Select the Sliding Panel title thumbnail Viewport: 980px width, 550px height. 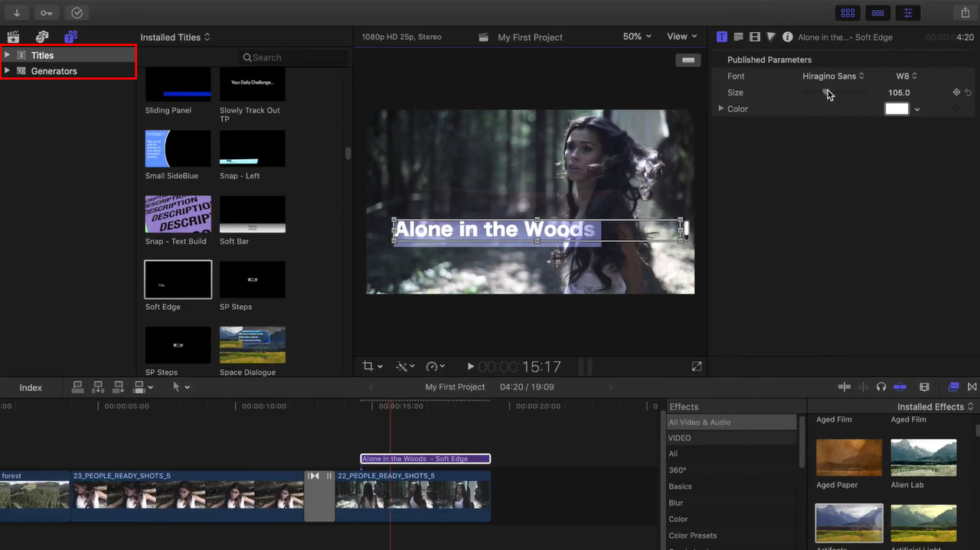(178, 84)
